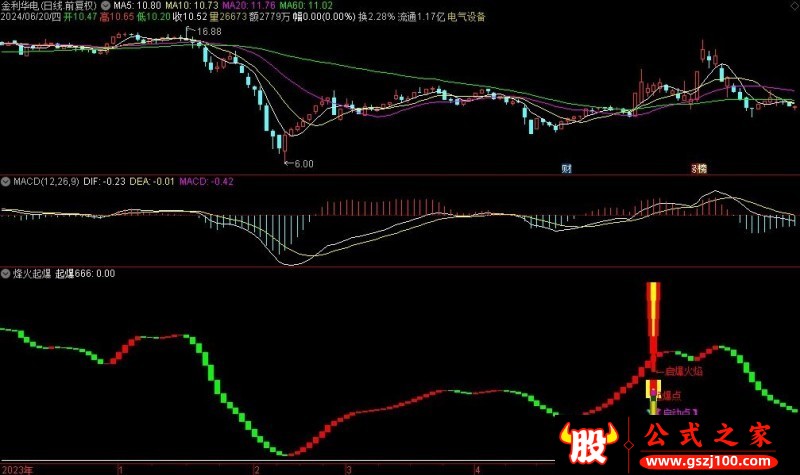Click the MA5: 10.80 label
The width and height of the screenshot is (800, 475).
[x=137, y=6]
